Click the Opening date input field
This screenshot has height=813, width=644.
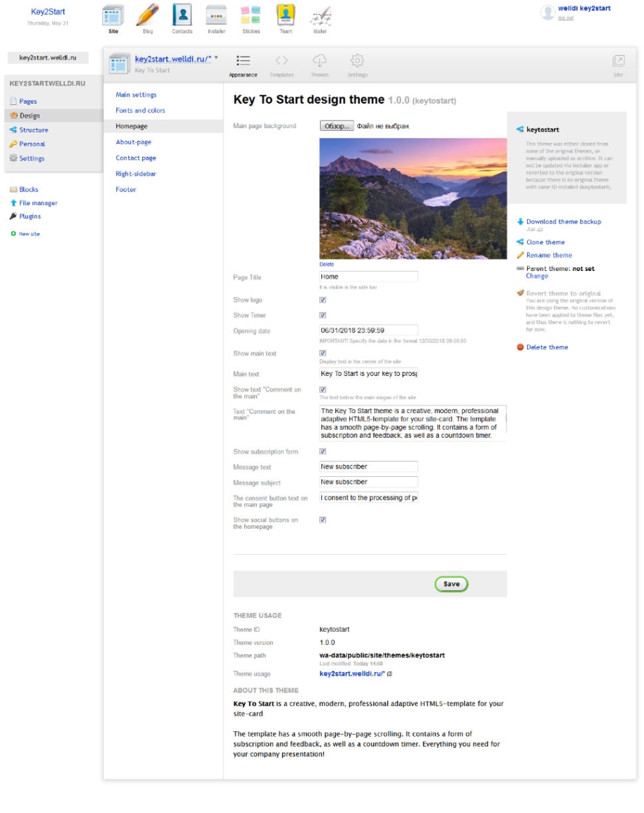click(368, 331)
